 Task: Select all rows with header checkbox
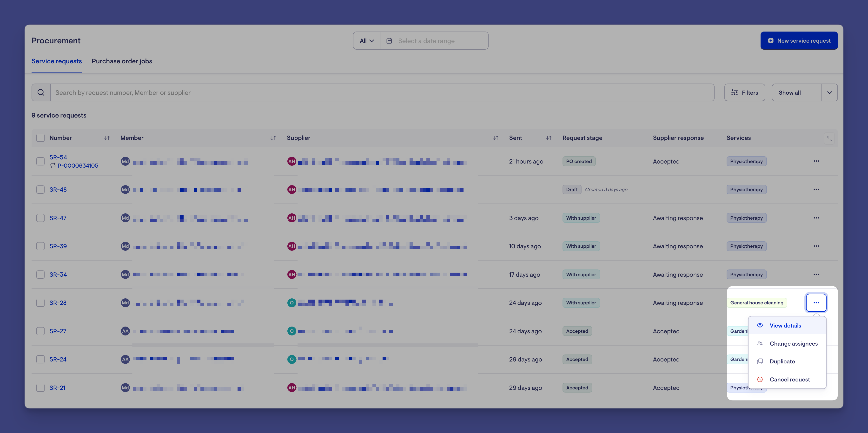[40, 138]
